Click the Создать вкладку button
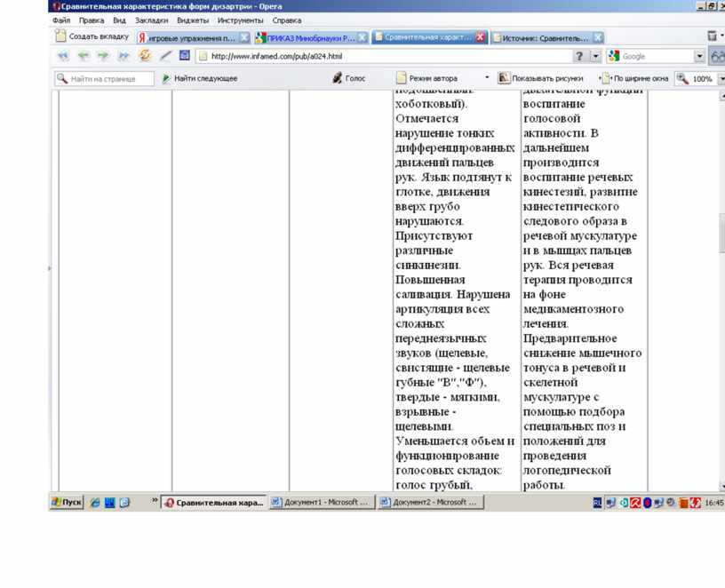The height and width of the screenshot is (588, 725). point(92,37)
